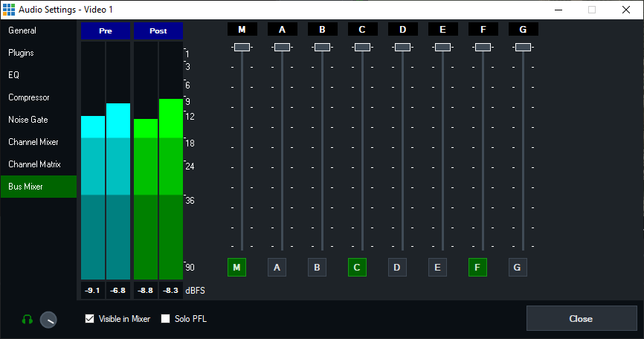Uncheck Visible in Mixer checkbox

click(x=90, y=319)
